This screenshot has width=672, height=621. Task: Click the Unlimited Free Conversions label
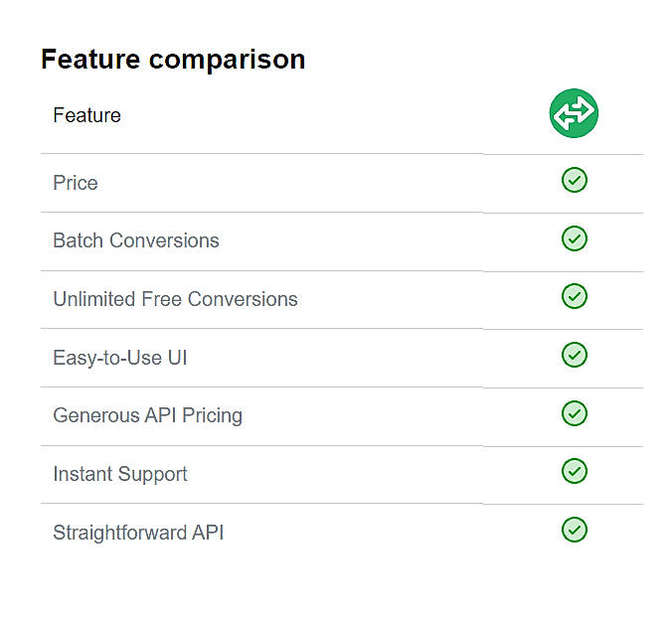click(175, 299)
